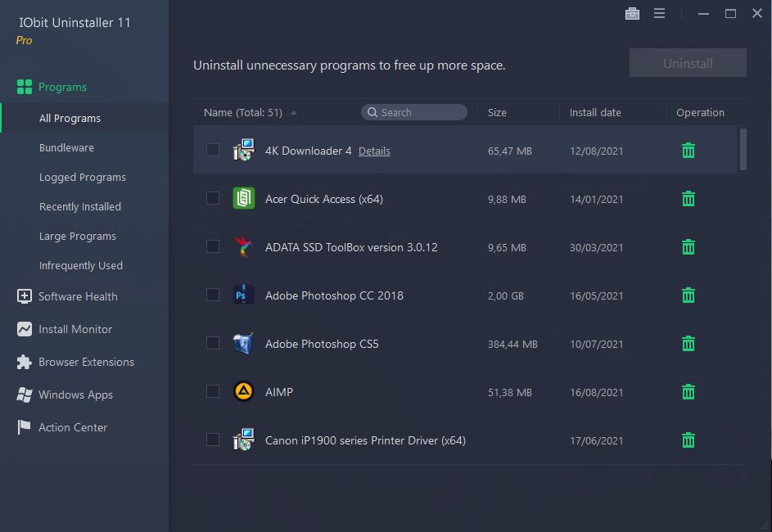Viewport: 772px width, 532px height.
Task: Click the 2,00 GB size value
Action: pos(506,295)
